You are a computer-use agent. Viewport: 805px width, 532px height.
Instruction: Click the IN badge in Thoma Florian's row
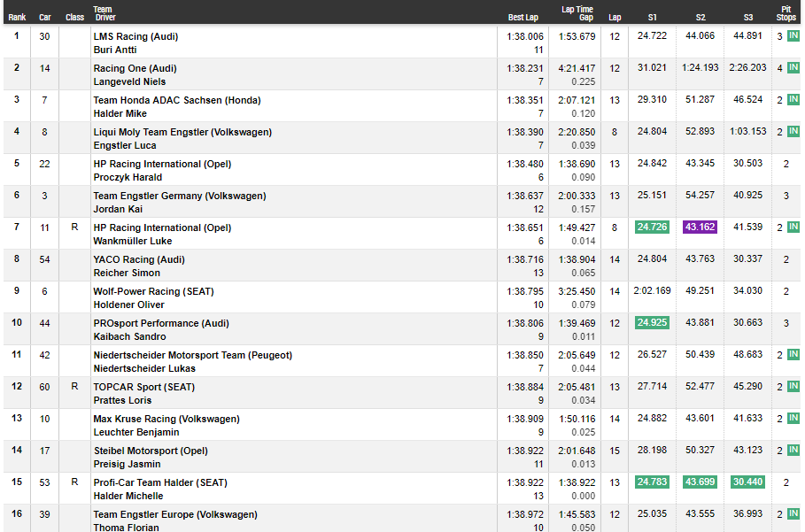point(793,513)
